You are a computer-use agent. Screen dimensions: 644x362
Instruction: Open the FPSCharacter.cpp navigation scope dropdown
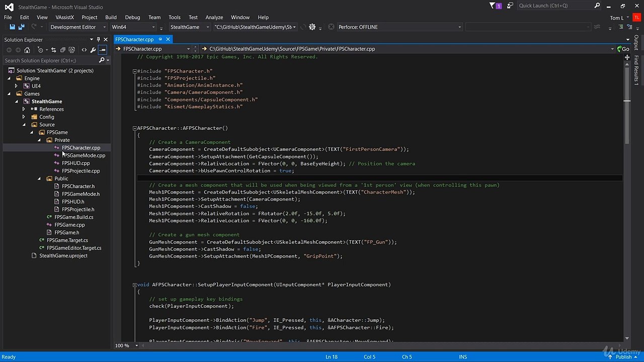(153, 49)
